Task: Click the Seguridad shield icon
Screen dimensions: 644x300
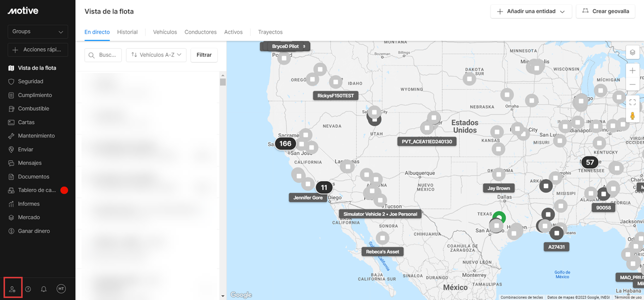Action: coord(12,82)
